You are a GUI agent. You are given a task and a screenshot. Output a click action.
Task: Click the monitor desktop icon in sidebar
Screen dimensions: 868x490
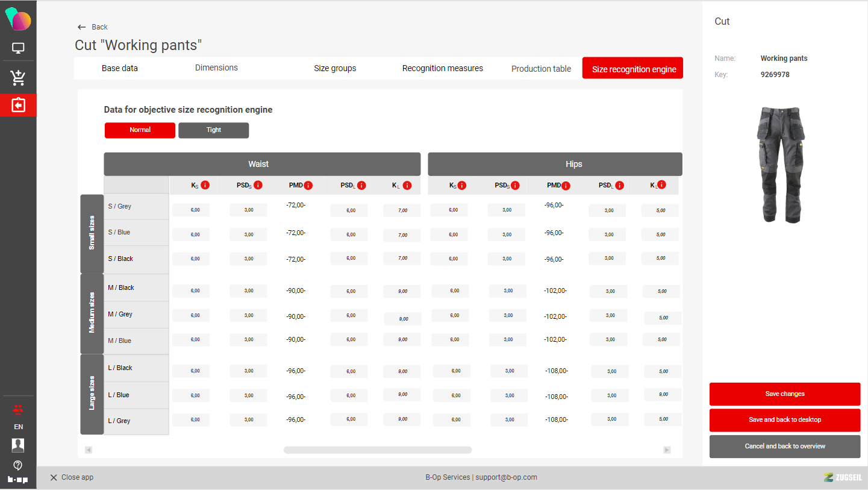18,48
